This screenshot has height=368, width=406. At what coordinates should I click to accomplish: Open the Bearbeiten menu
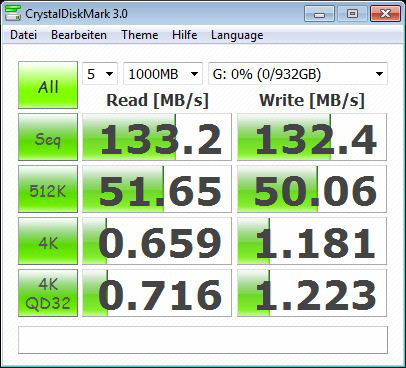click(x=79, y=35)
